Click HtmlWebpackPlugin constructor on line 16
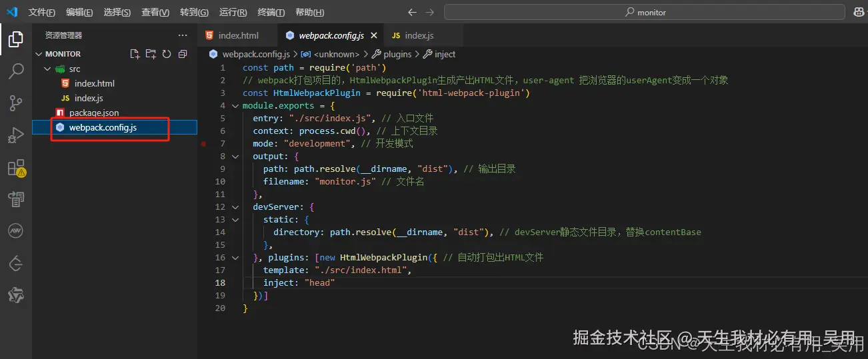Screen dimensions: 868x359 383,258
